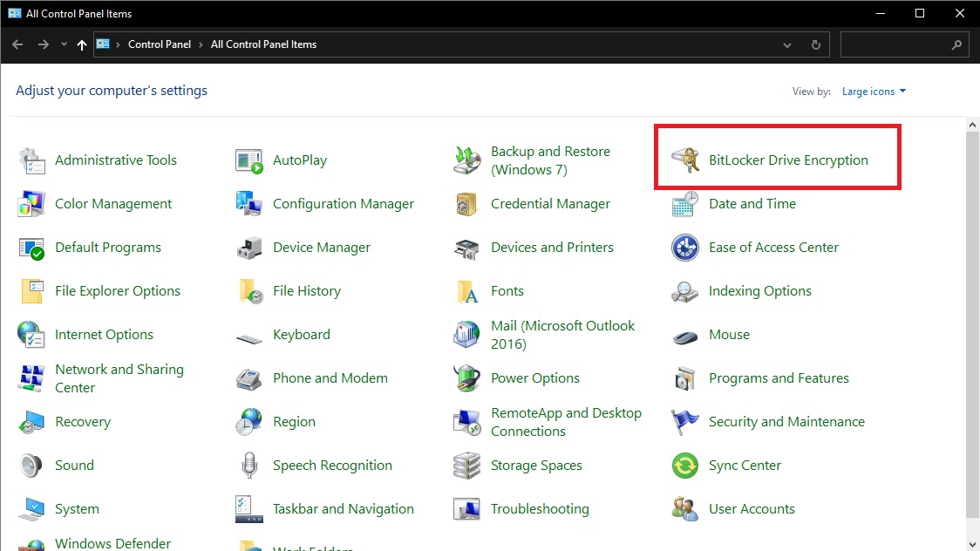Open the Ease of Access Center icon
The height and width of the screenshot is (551, 980).
(x=685, y=248)
